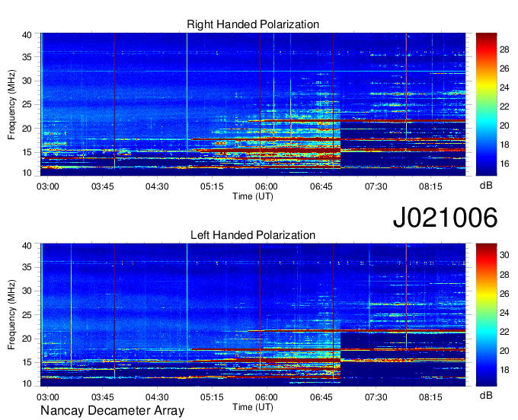Select the 10 MHz tick on the bottom panel
This screenshot has height=420, width=518.
[x=27, y=383]
